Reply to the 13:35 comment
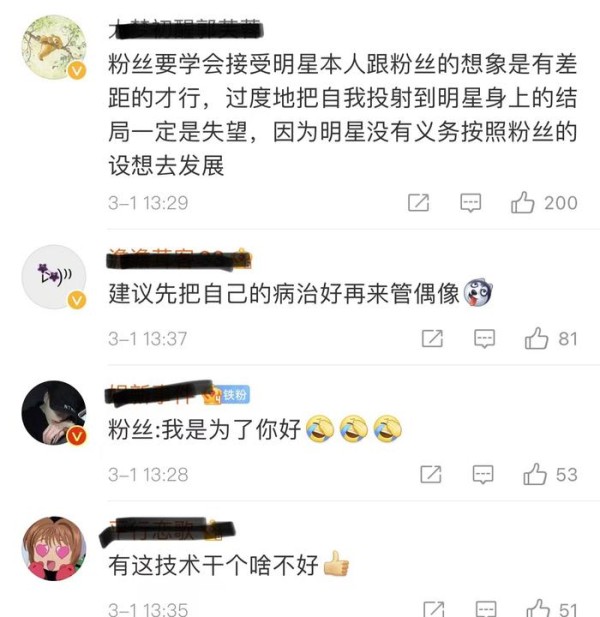The height and width of the screenshot is (617, 600). (x=486, y=609)
